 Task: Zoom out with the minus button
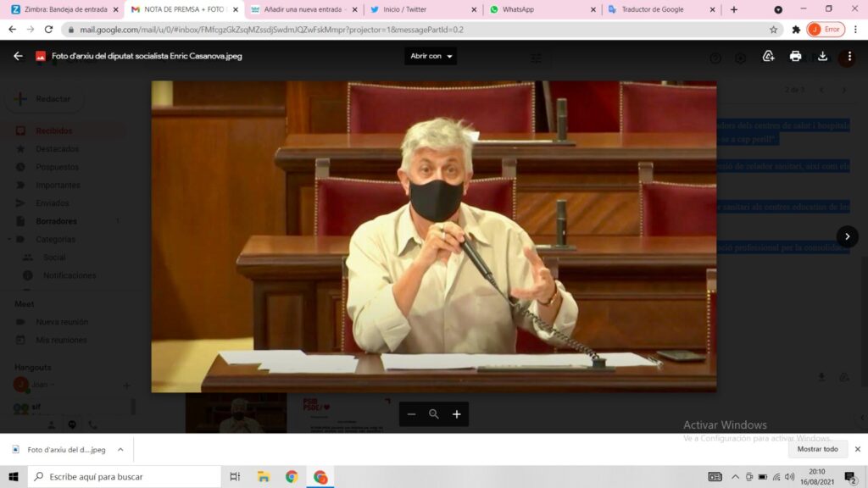click(412, 414)
